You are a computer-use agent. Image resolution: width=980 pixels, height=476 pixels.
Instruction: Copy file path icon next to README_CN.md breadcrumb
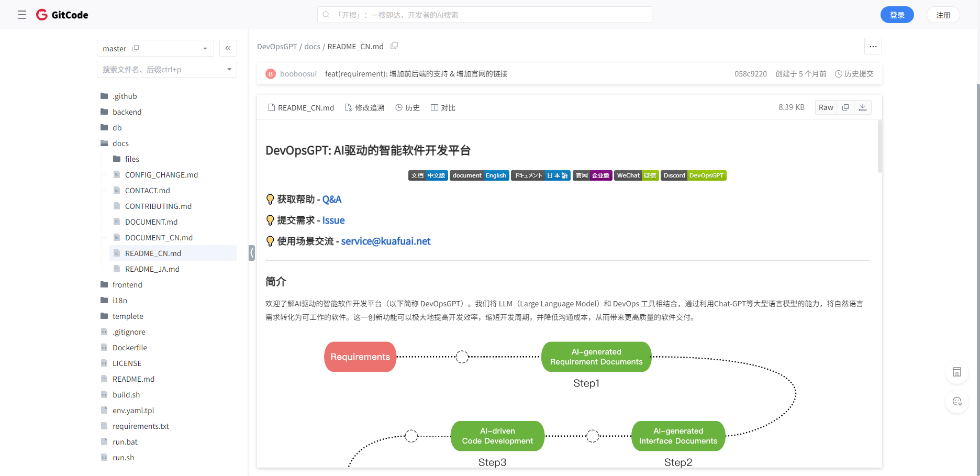point(394,46)
